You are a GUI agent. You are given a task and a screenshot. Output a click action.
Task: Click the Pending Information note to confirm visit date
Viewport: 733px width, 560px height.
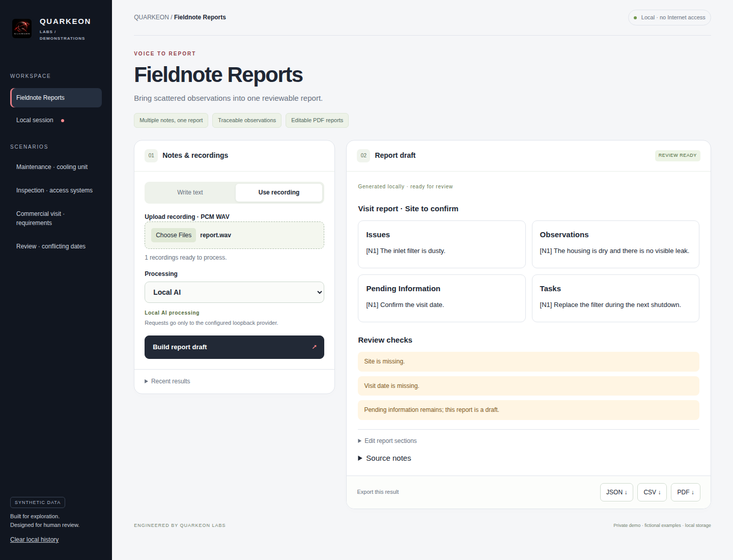coord(405,305)
